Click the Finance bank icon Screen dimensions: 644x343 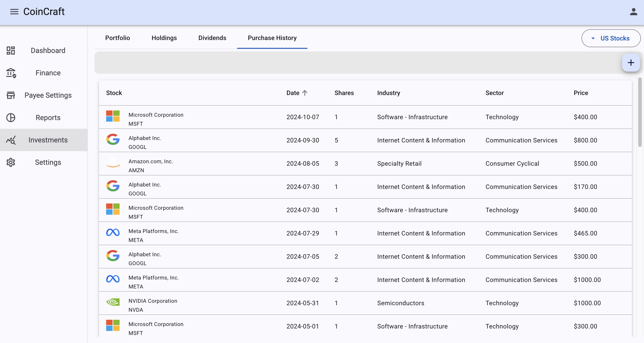(x=11, y=73)
